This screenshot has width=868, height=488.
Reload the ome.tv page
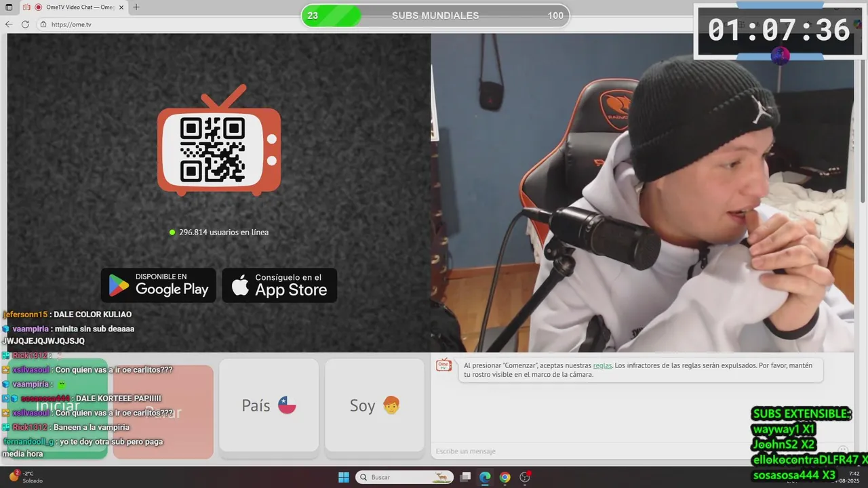click(x=25, y=24)
